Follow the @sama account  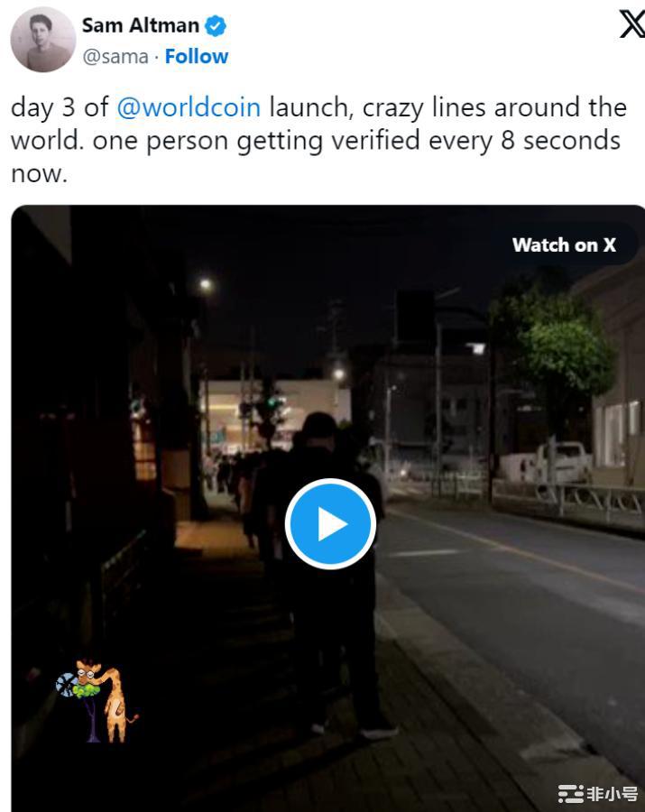196,57
